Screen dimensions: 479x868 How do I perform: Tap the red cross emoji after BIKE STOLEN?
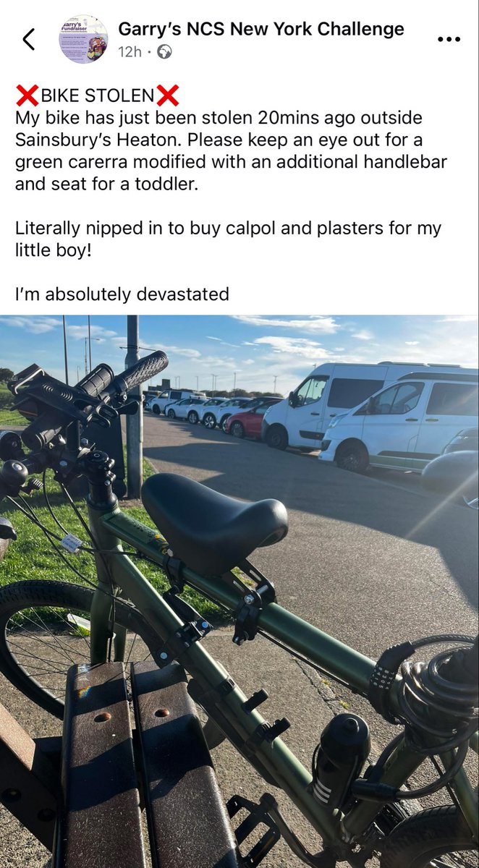tap(167, 95)
